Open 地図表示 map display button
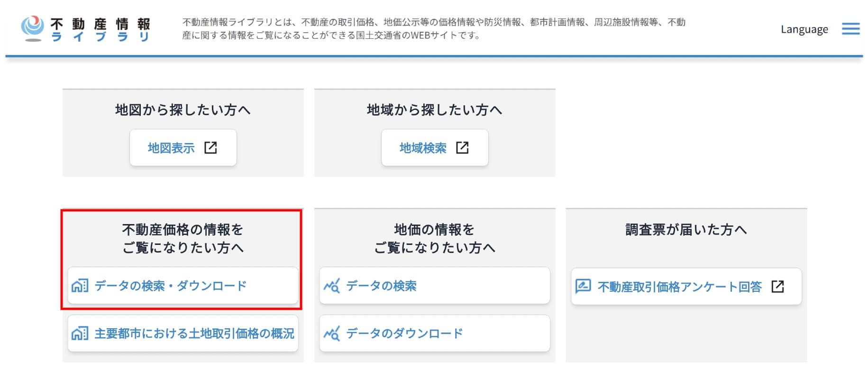Screen dimensions: 868x378 click(x=183, y=148)
